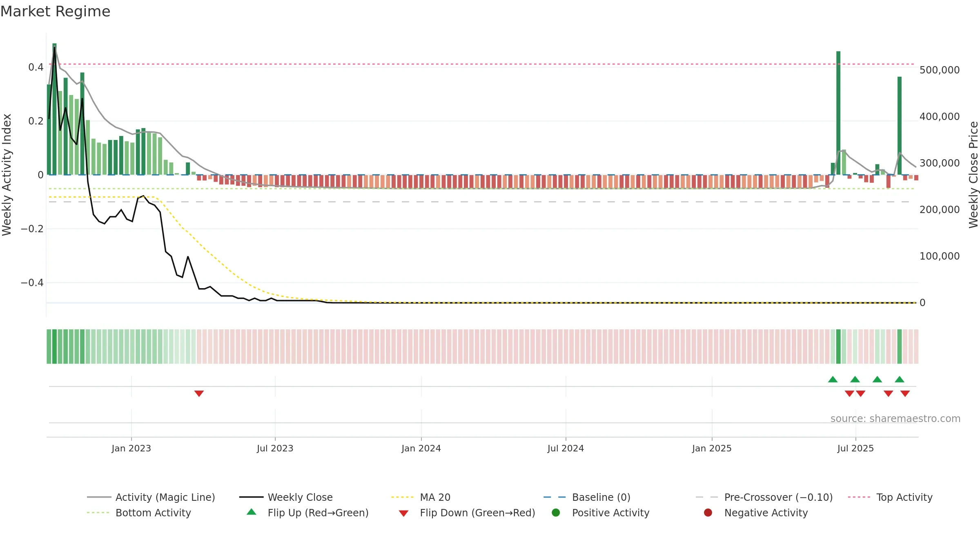Toggle Flip Up (Red→Green) legend entry

point(307,513)
